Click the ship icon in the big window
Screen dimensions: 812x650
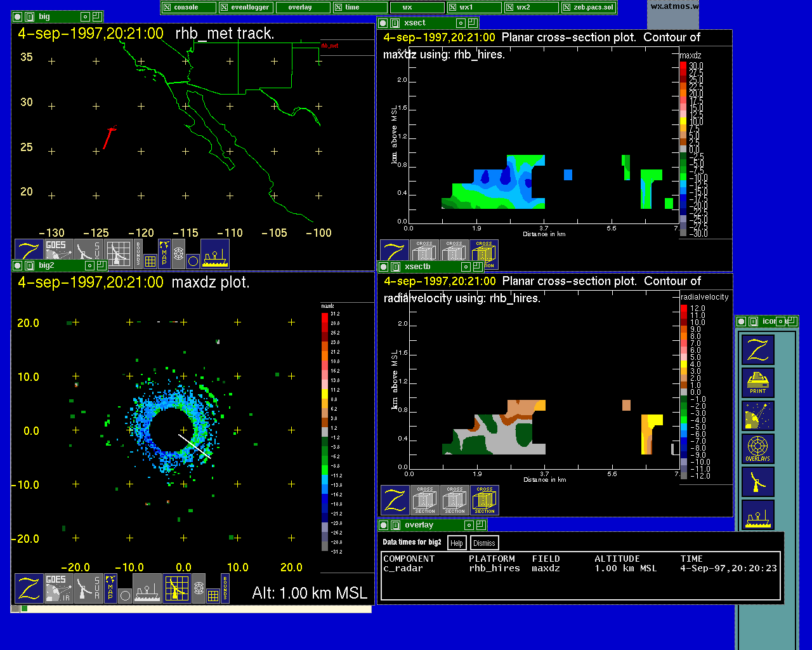[x=215, y=254]
